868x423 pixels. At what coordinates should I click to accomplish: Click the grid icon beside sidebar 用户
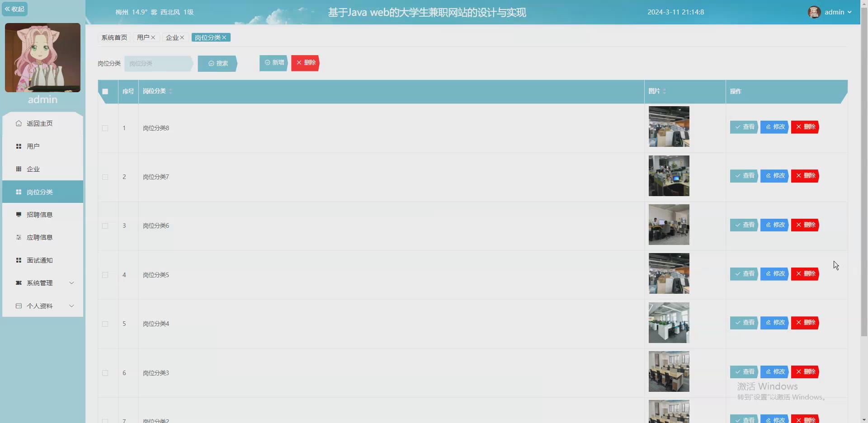pos(19,146)
